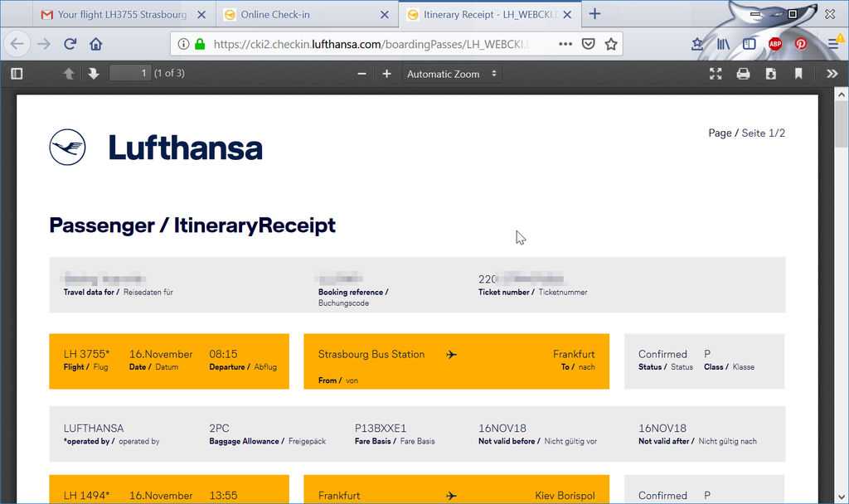Minimize the browser window
849x504 pixels.
pyautogui.click(x=756, y=15)
